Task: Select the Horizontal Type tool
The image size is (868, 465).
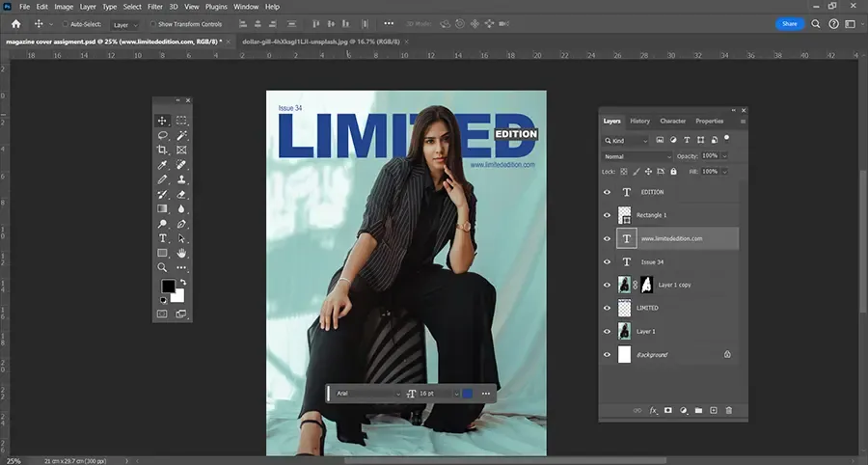Action: click(x=162, y=238)
